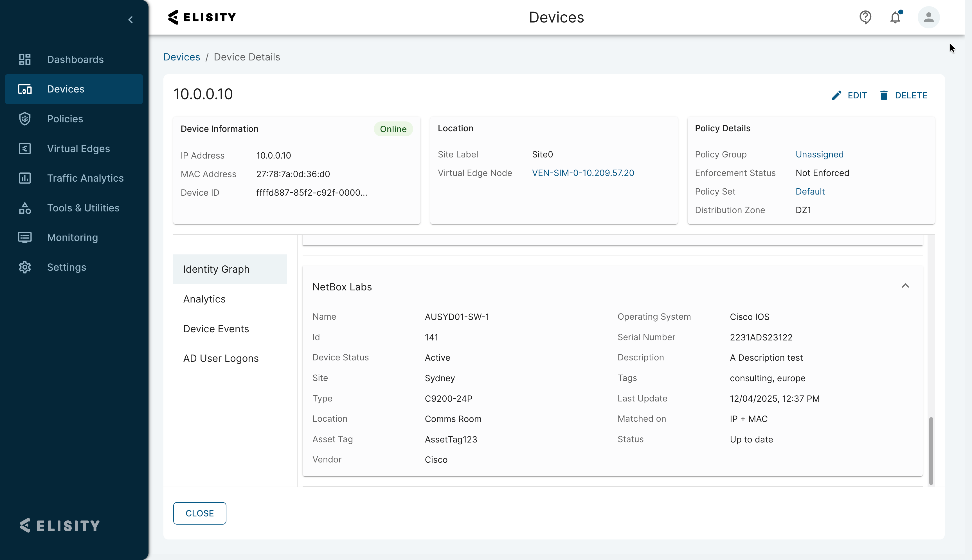Viewport: 972px width, 560px height.
Task: Open Virtual Edges from the sidebar
Action: [x=78, y=148]
